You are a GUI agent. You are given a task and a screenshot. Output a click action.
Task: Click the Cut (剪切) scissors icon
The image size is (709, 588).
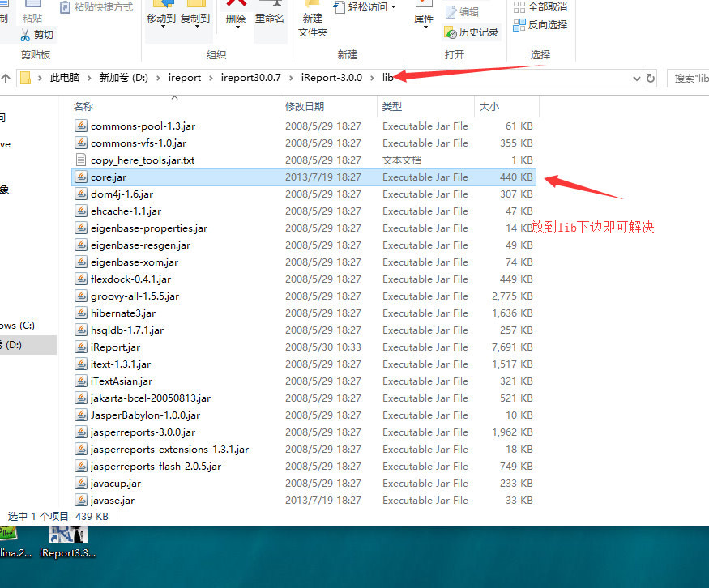tap(25, 35)
